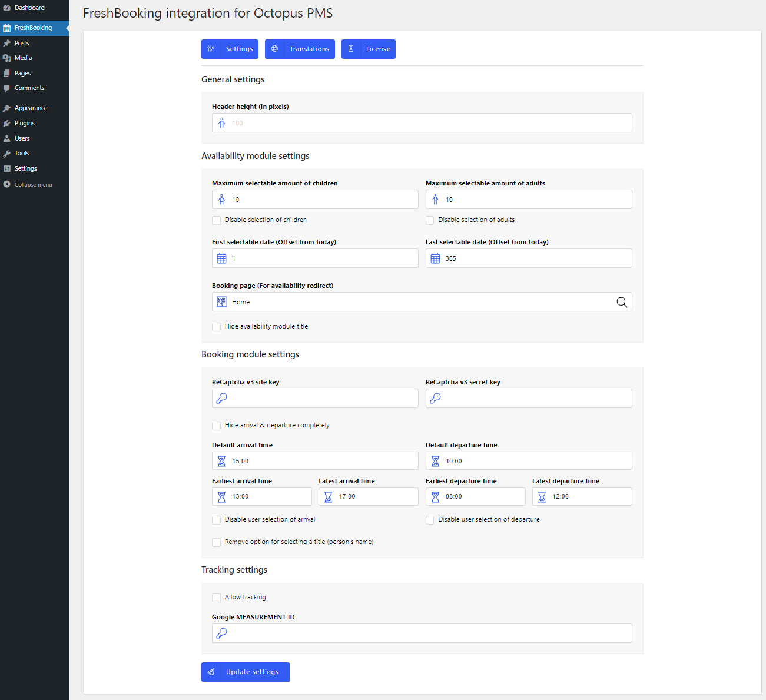Open the Booking page selector showing Home

[x=422, y=302]
